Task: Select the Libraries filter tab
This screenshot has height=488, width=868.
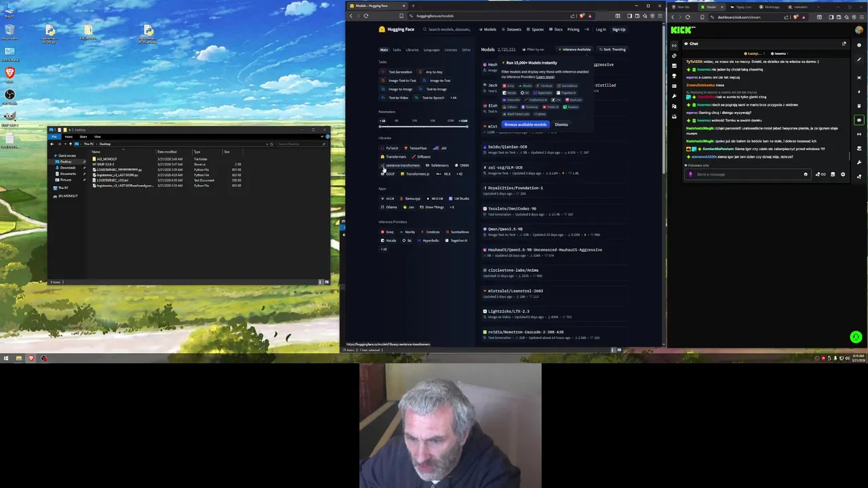Action: [412, 49]
